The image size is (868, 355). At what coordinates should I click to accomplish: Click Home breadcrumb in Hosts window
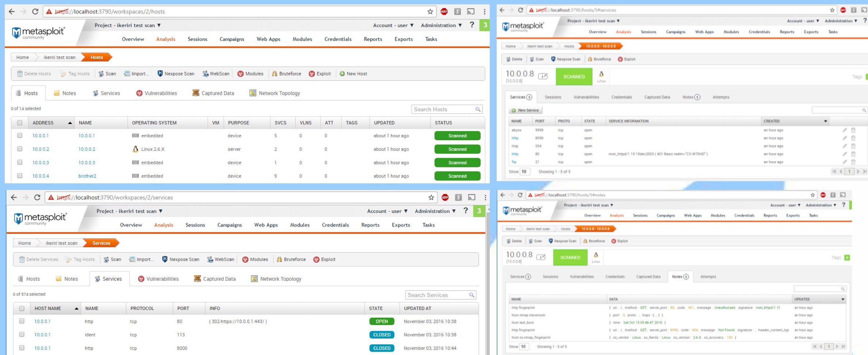tap(22, 57)
